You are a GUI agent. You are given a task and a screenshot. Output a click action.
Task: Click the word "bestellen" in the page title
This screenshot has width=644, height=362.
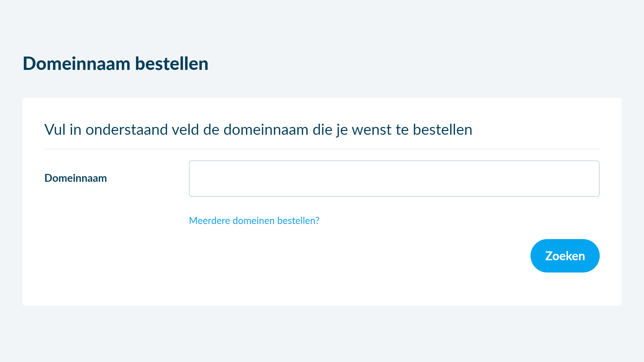tap(172, 64)
